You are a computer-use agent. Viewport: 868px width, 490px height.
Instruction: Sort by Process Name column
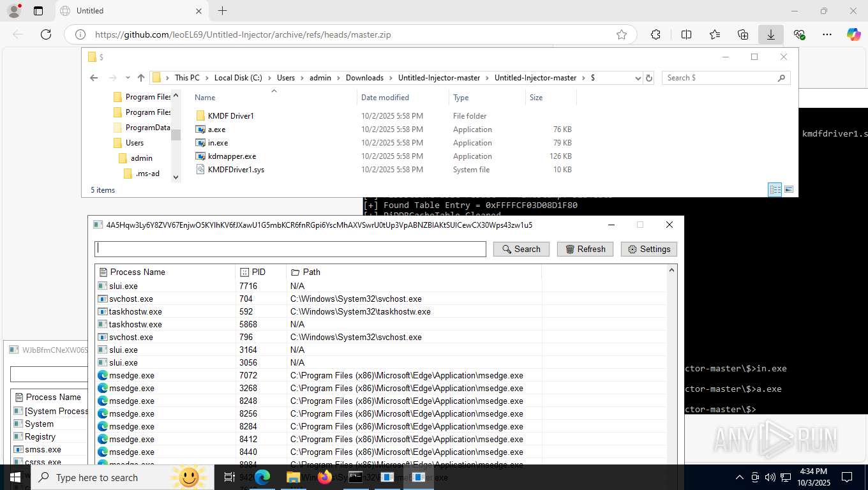tap(165, 272)
